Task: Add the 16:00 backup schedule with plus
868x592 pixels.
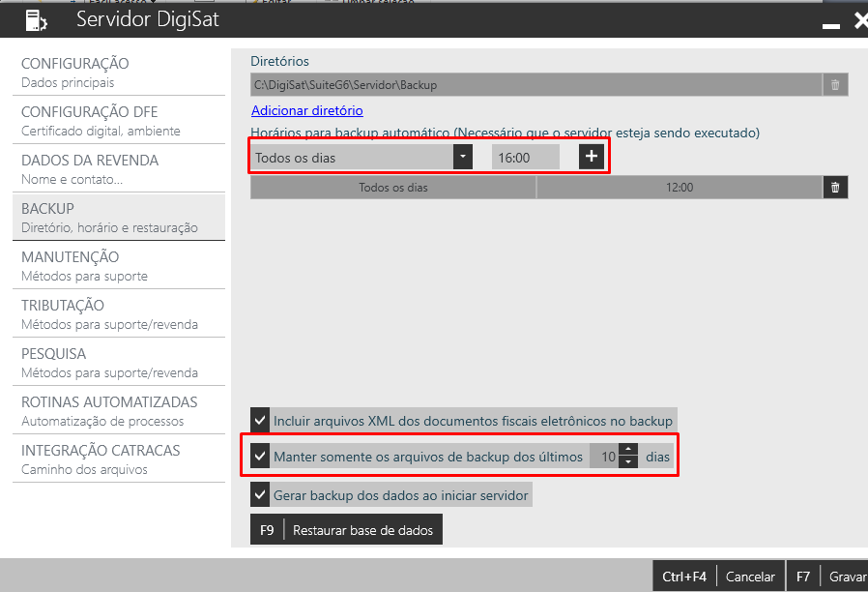Action: [x=592, y=157]
